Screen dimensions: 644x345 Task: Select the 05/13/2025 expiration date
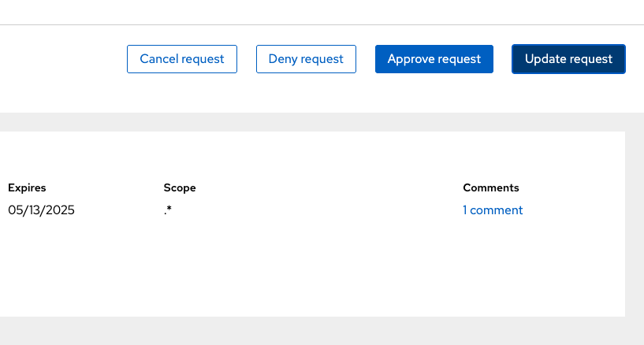(x=41, y=210)
